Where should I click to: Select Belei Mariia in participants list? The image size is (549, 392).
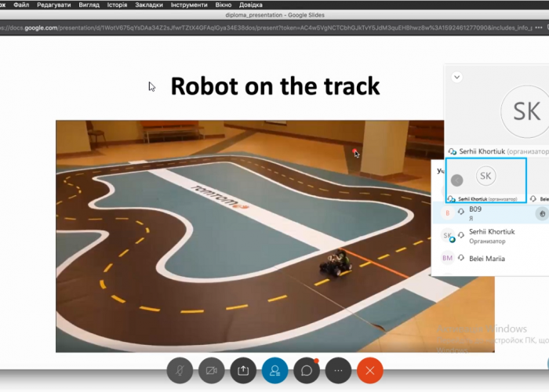(x=486, y=258)
